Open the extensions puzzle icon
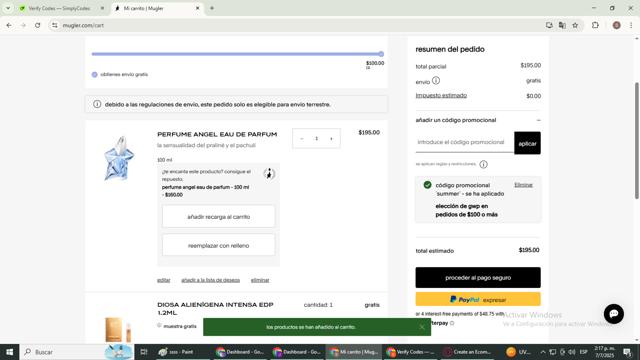 point(595,25)
